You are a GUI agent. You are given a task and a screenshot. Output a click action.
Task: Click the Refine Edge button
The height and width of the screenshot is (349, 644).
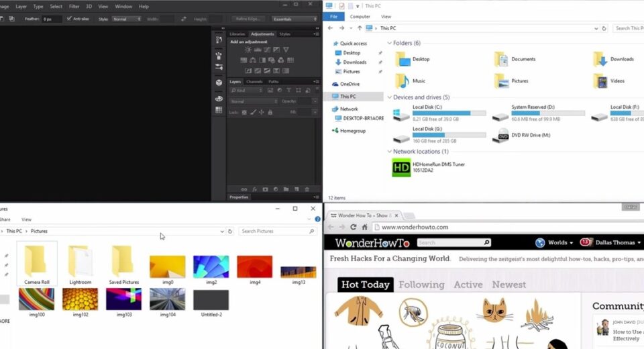(248, 19)
